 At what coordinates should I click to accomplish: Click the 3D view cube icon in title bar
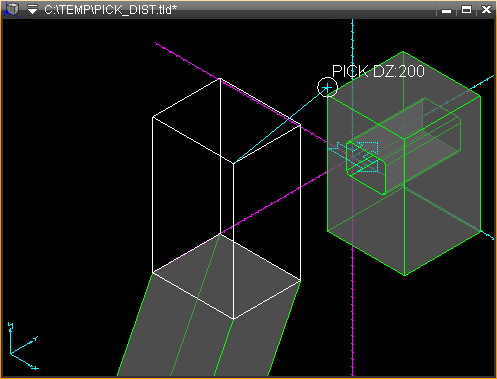tap(11, 9)
